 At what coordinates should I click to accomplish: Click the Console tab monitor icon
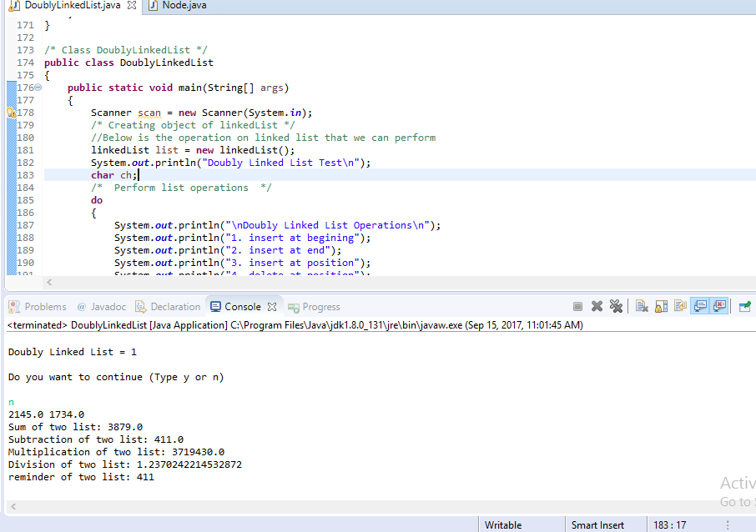(216, 307)
